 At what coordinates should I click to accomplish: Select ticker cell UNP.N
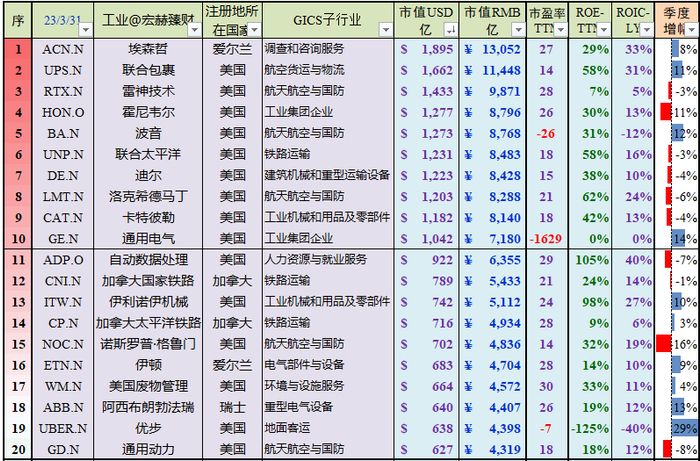coord(63,154)
